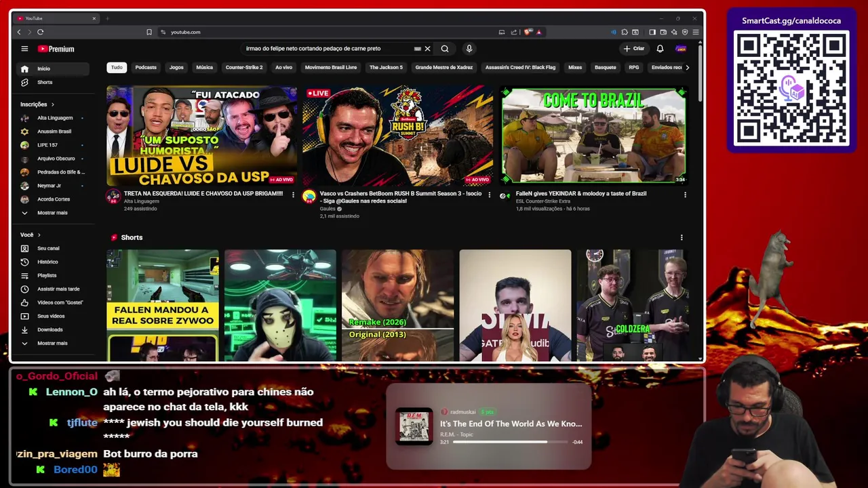This screenshot has width=868, height=488.
Task: Expand Mostrar mais under Downloads
Action: pyautogui.click(x=53, y=343)
